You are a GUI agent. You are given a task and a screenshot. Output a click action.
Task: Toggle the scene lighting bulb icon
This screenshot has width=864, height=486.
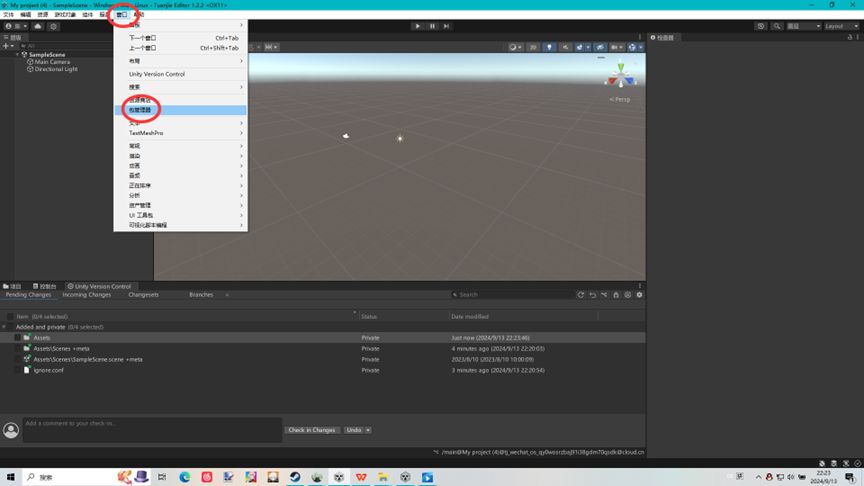click(549, 47)
